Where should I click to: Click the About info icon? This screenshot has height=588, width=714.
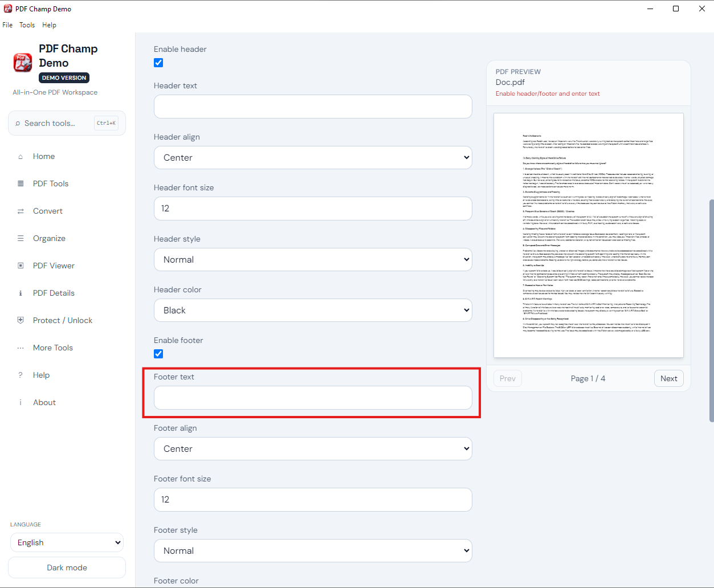pos(21,403)
